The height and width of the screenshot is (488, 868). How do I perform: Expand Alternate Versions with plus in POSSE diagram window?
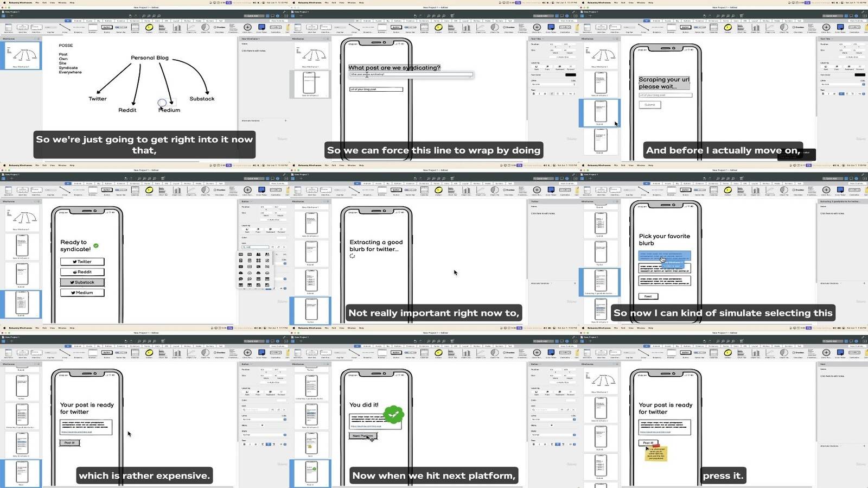[285, 121]
